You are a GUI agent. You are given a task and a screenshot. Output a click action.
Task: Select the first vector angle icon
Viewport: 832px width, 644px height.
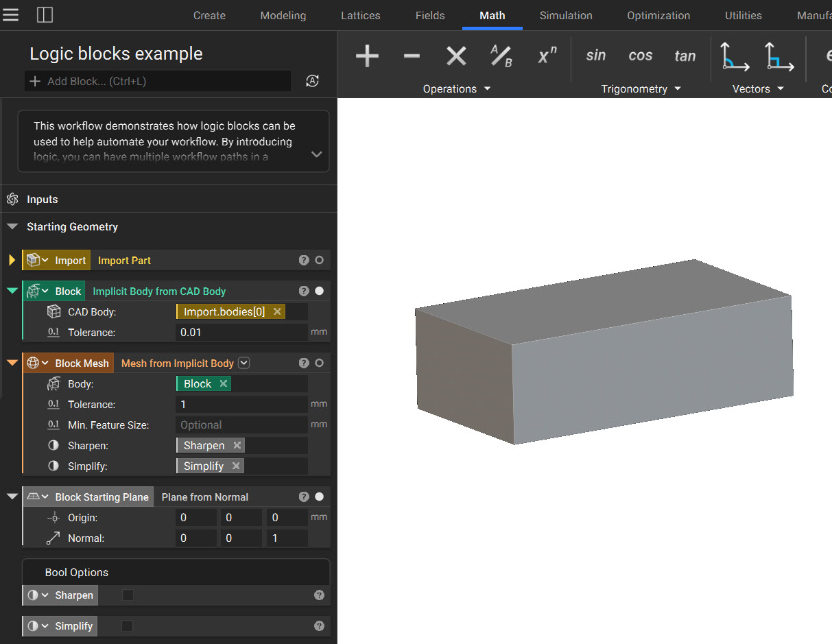(735, 56)
